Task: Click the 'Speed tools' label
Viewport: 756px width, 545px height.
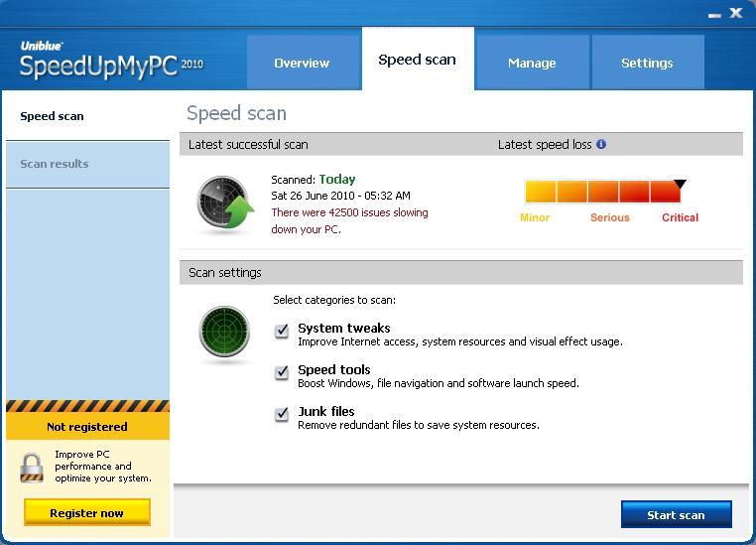Action: (334, 369)
